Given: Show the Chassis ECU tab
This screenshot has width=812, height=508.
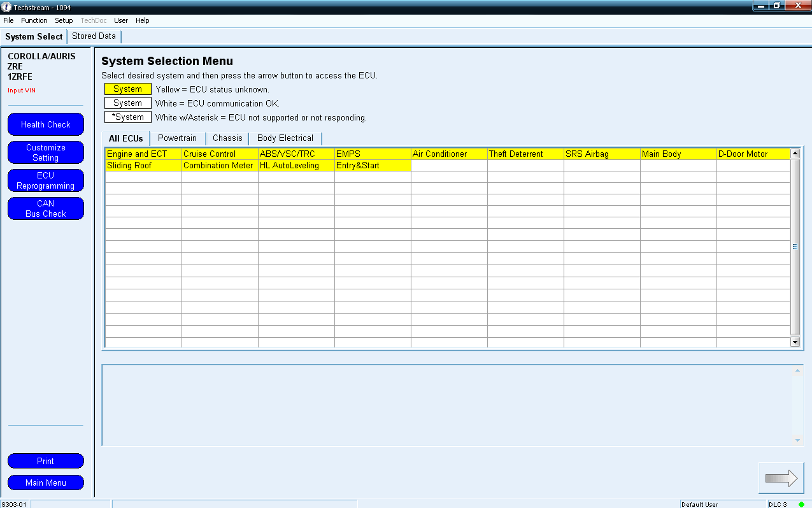Looking at the screenshot, I should (227, 138).
